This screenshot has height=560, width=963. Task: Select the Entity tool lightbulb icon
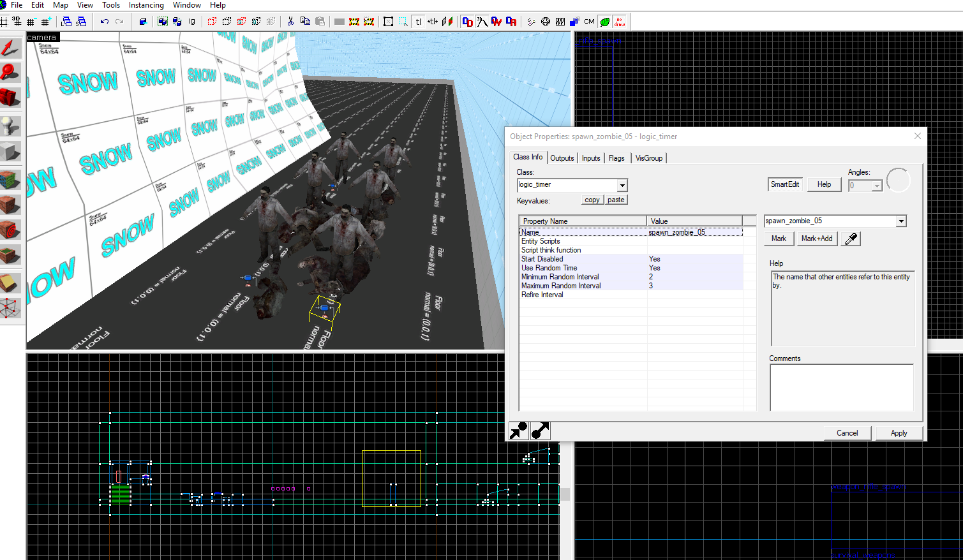pyautogui.click(x=10, y=126)
